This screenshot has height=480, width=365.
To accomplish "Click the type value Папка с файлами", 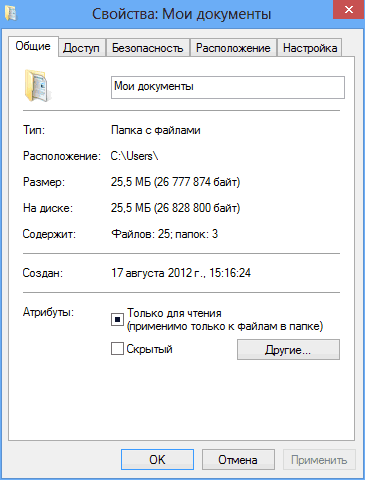I will click(156, 130).
